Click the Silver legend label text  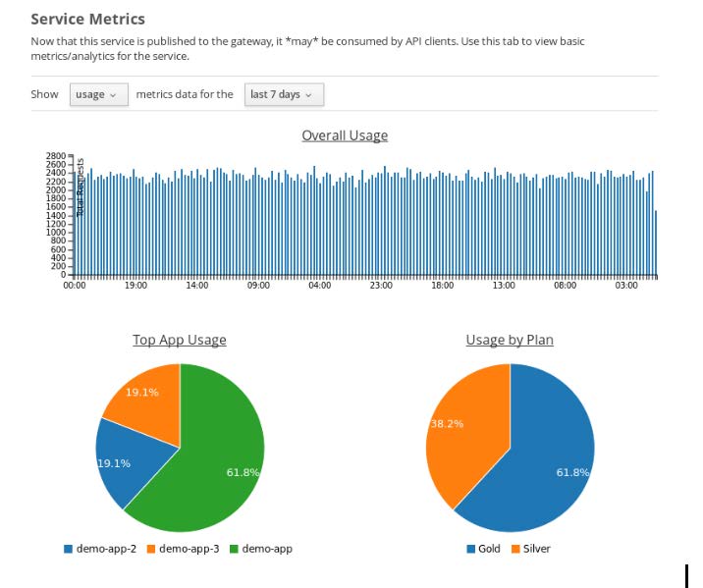click(537, 549)
